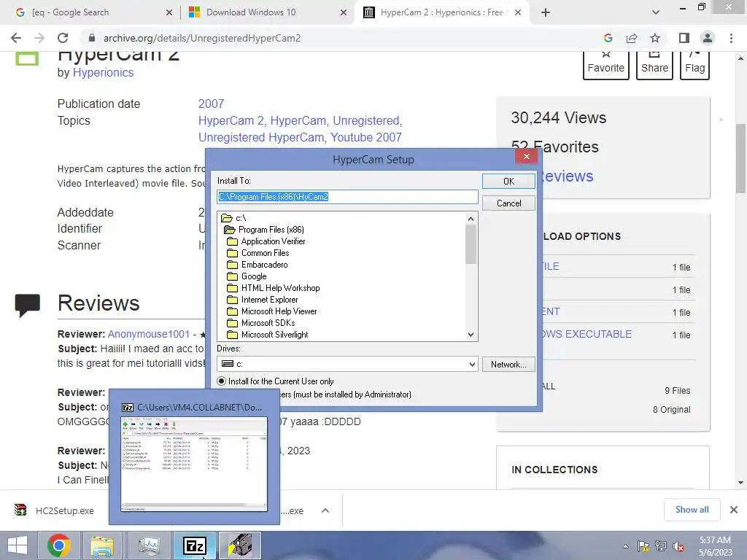
Task: Click the Install To path field
Action: [x=347, y=197]
